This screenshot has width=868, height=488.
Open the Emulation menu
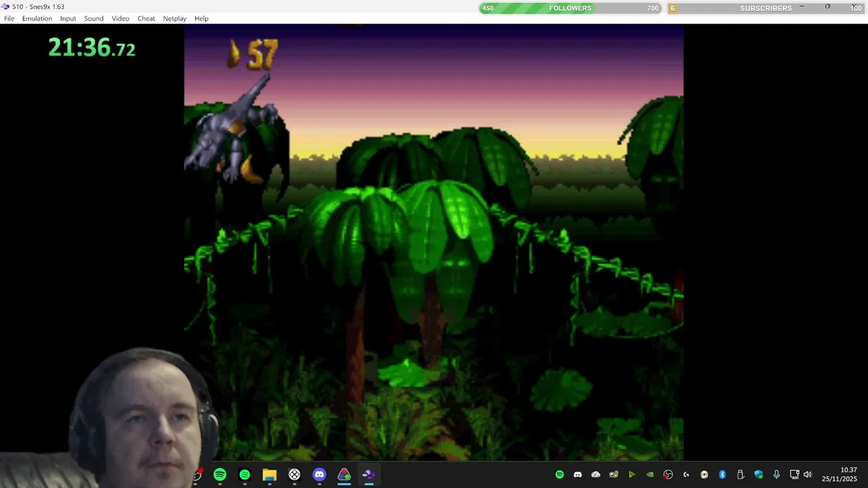coord(37,18)
